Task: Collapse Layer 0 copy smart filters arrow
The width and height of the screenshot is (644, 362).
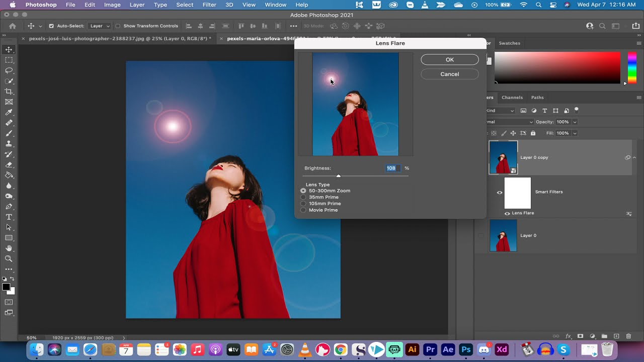Action: [634, 158]
